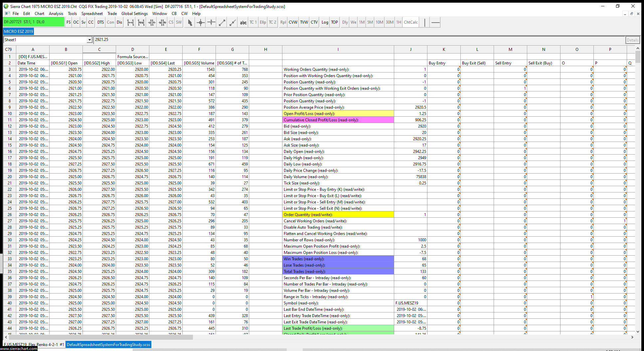This screenshot has height=351, width=644.
Task: Choose the extending ray drawing tool
Action: (x=233, y=22)
